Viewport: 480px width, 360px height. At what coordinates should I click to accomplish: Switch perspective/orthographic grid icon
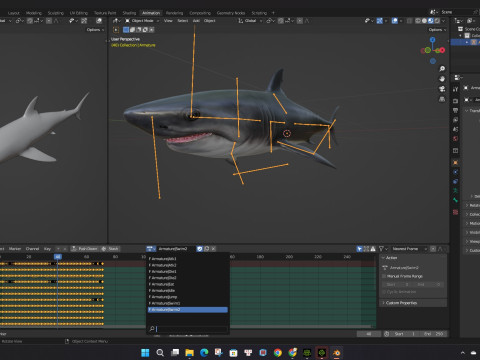pyautogui.click(x=442, y=99)
